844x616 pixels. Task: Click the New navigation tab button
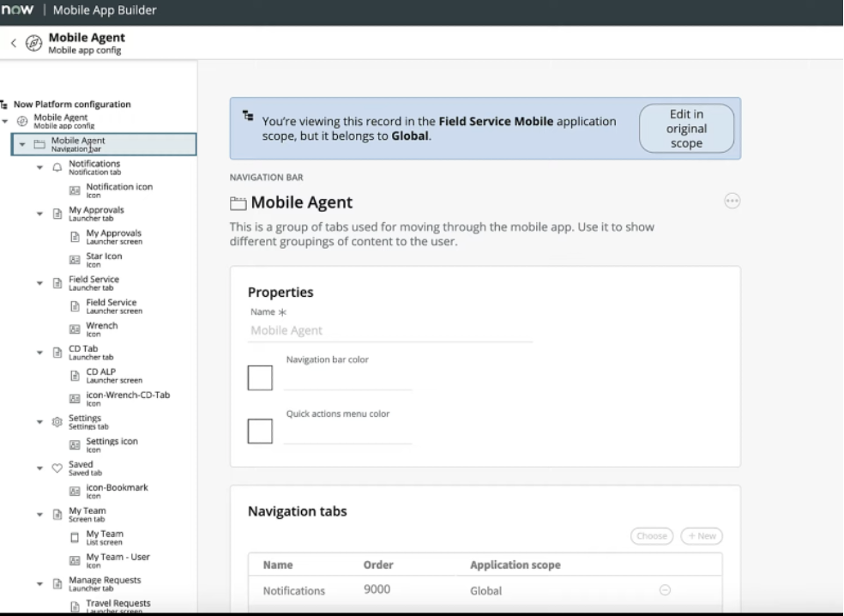702,535
